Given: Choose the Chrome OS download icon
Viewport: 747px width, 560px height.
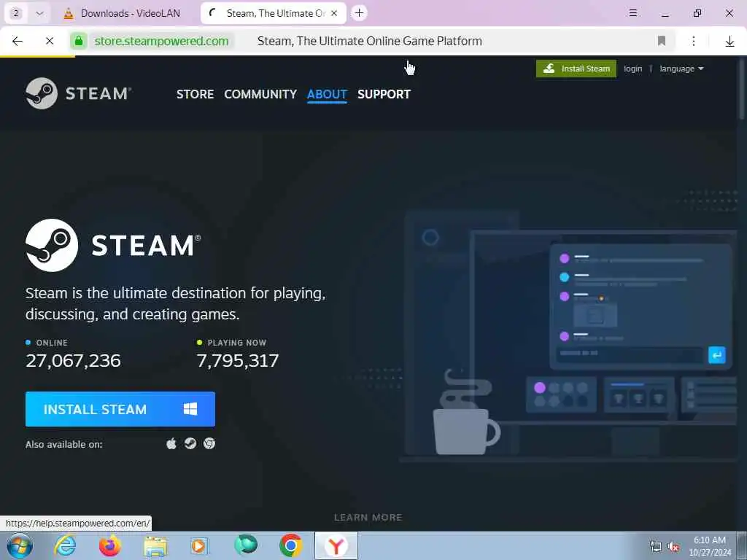Looking at the screenshot, I should [209, 444].
